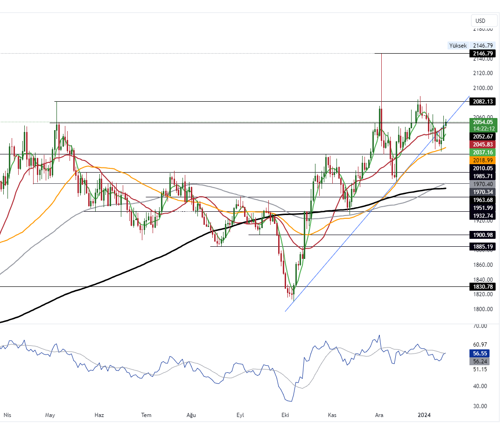
Task: Click the blue 56.55 RSI value label
Action: pyautogui.click(x=483, y=354)
